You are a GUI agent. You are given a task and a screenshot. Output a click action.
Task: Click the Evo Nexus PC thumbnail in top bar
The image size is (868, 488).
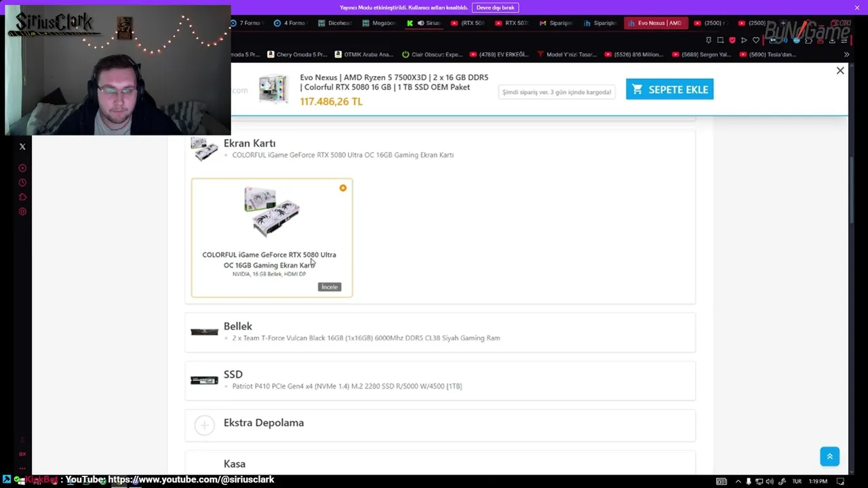273,89
